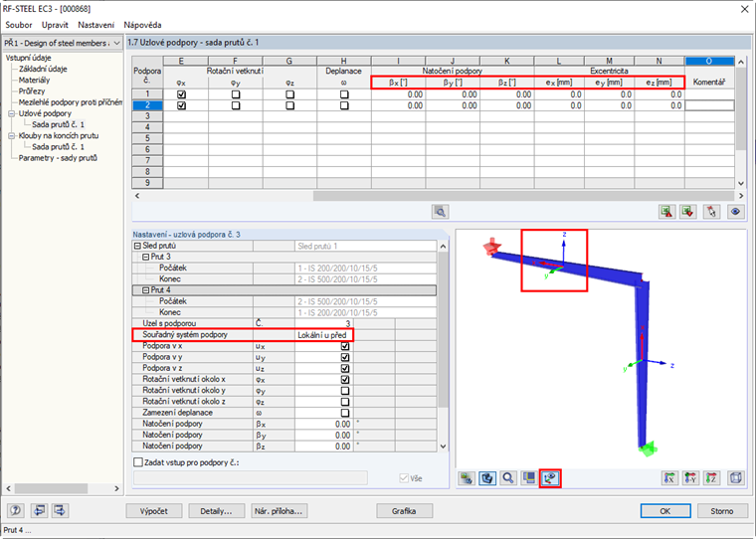Collapse the Sled prutů group
Image resolution: width=756 pixels, height=539 pixels.
(x=137, y=246)
